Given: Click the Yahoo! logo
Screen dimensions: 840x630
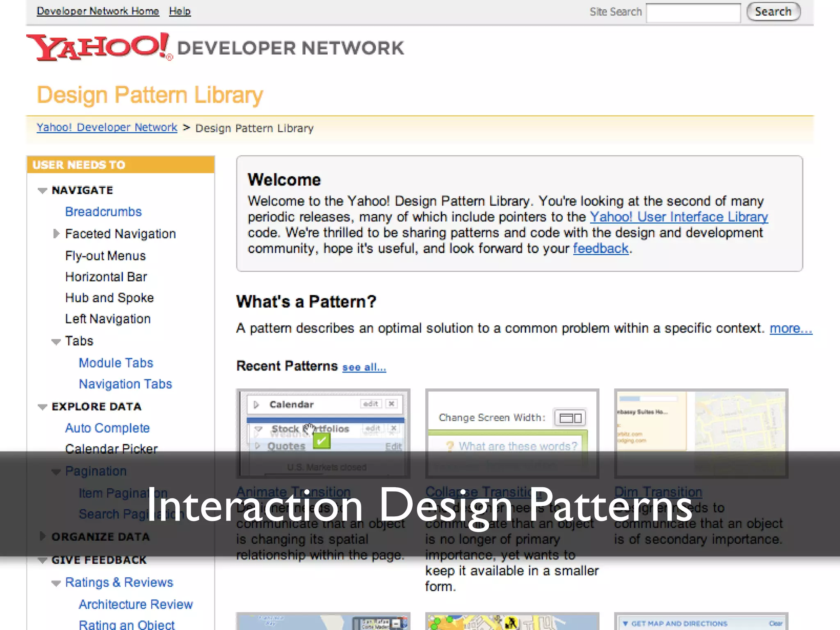Looking at the screenshot, I should pos(98,47).
